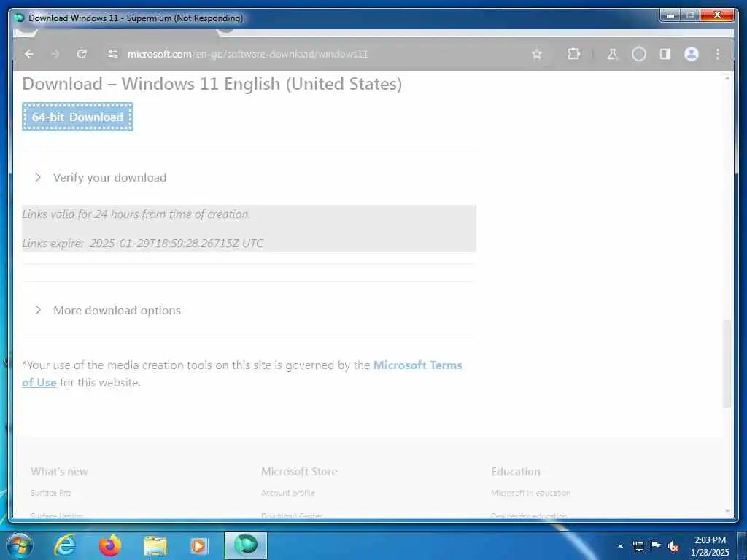Open Windows Media Player from taskbar
This screenshot has width=747, height=560.
tap(199, 546)
